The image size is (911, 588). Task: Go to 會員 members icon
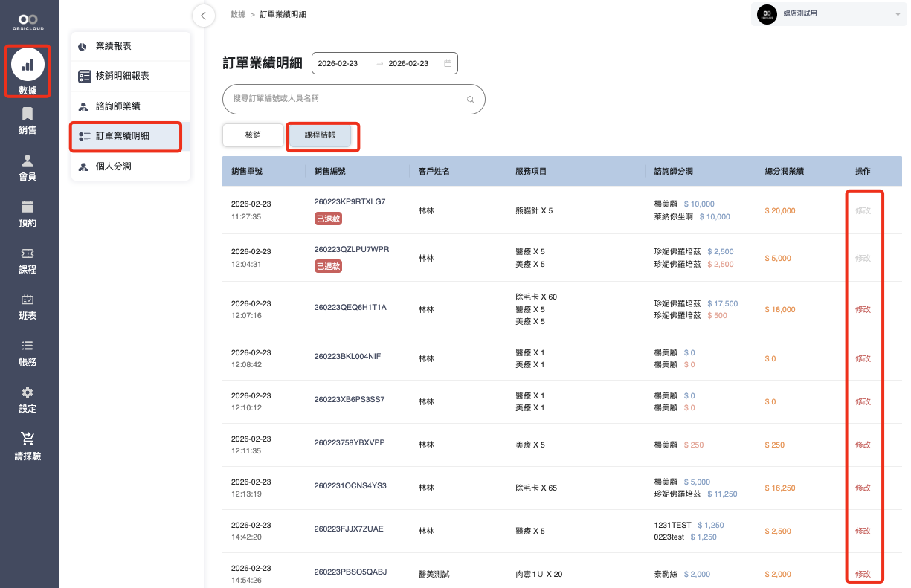pyautogui.click(x=28, y=161)
